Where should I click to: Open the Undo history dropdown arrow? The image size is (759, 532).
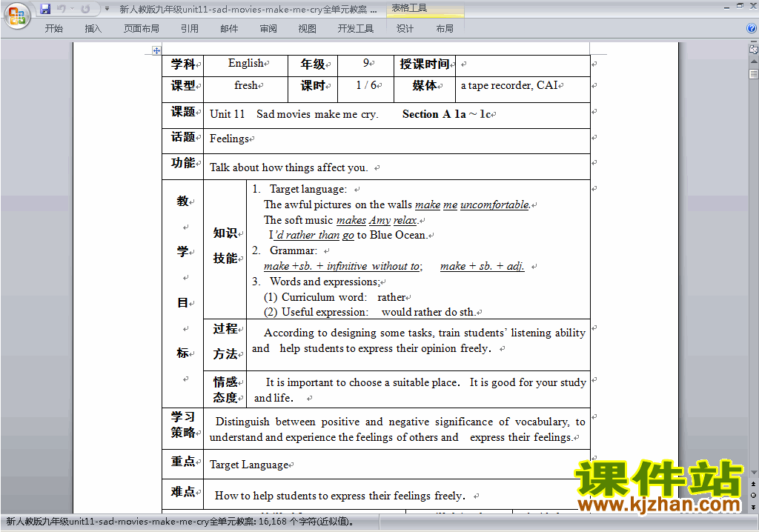(72, 9)
